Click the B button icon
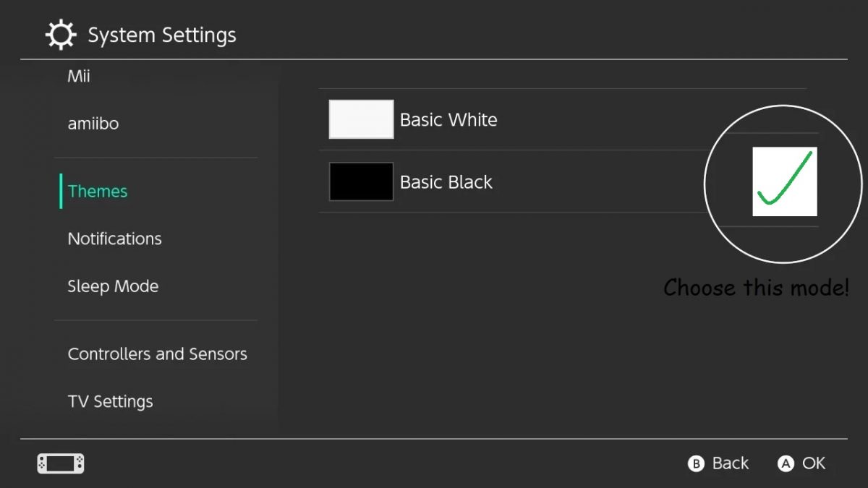The image size is (868, 488). click(696, 464)
